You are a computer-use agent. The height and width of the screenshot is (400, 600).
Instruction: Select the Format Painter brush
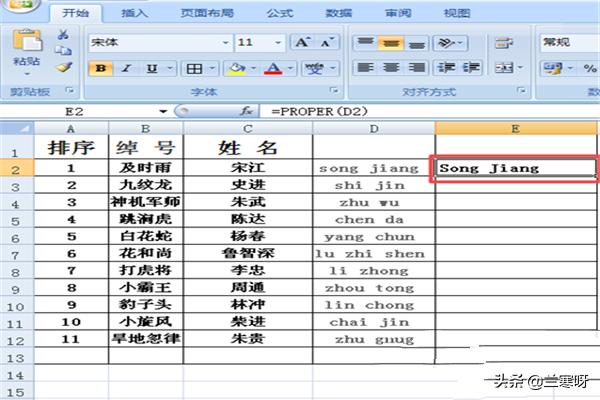coord(64,67)
